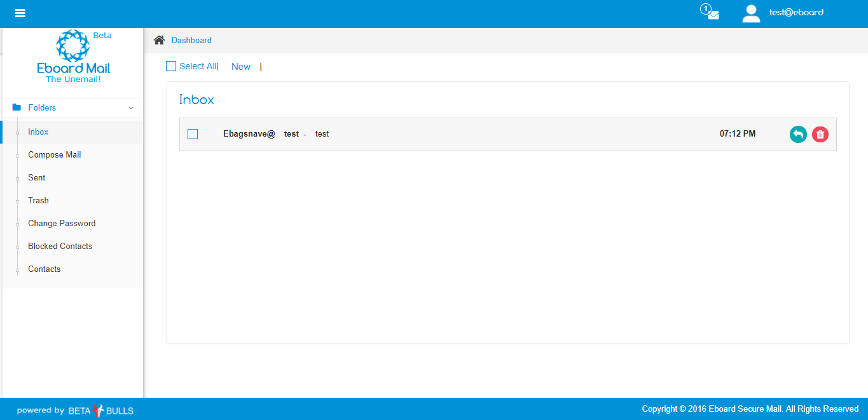Open Compose Mail from the sidebar

[54, 154]
